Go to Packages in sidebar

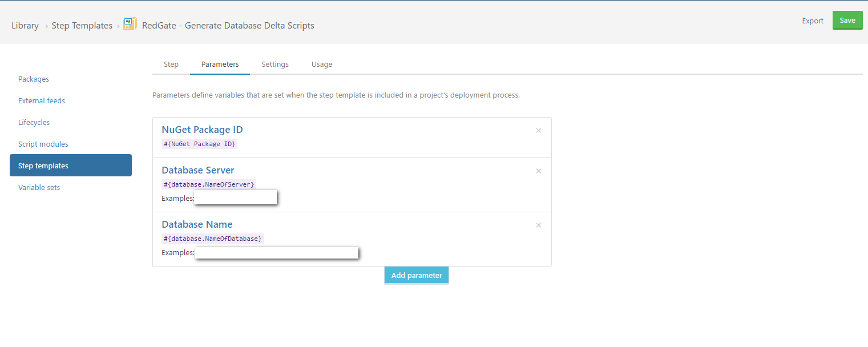tap(34, 79)
